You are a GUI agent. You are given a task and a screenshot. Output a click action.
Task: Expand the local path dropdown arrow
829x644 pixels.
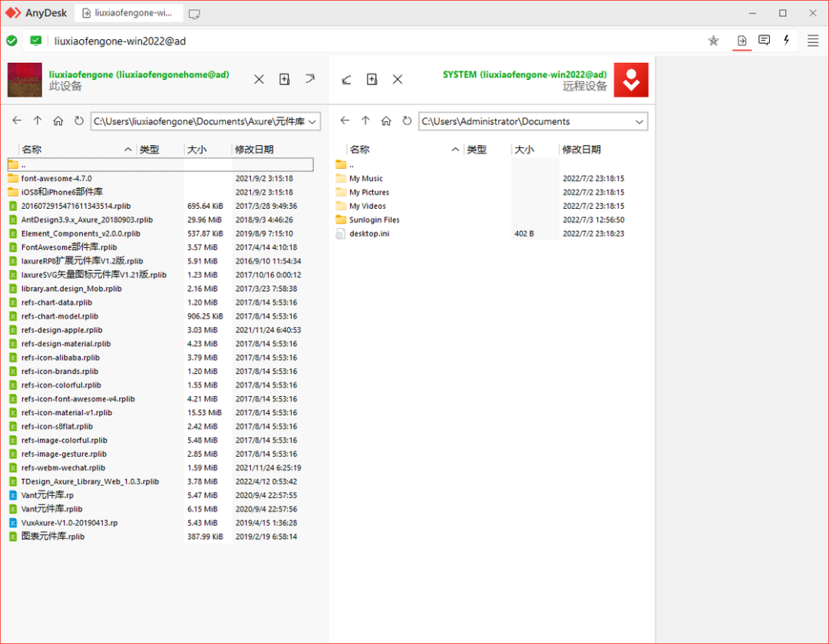point(312,121)
